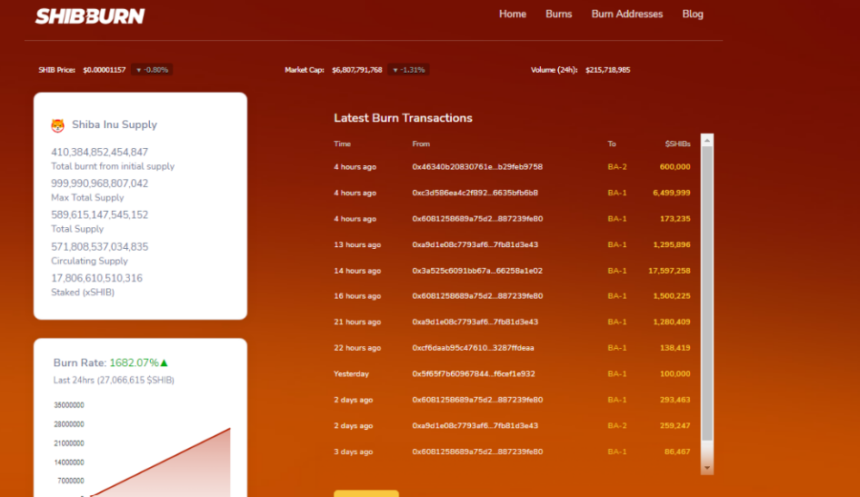
Task: Click BA-2 on the 259,247 SHIB row
Action: [x=617, y=426]
